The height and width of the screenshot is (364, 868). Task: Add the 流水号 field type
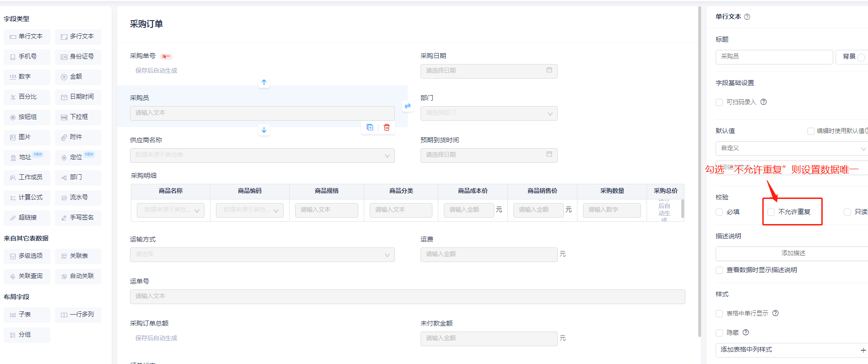(x=78, y=198)
